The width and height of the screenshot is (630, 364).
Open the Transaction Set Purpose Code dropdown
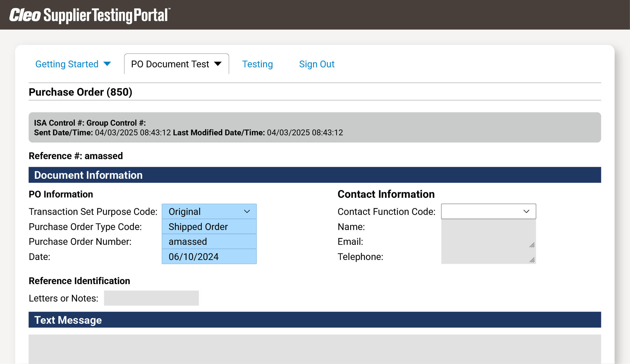click(209, 211)
